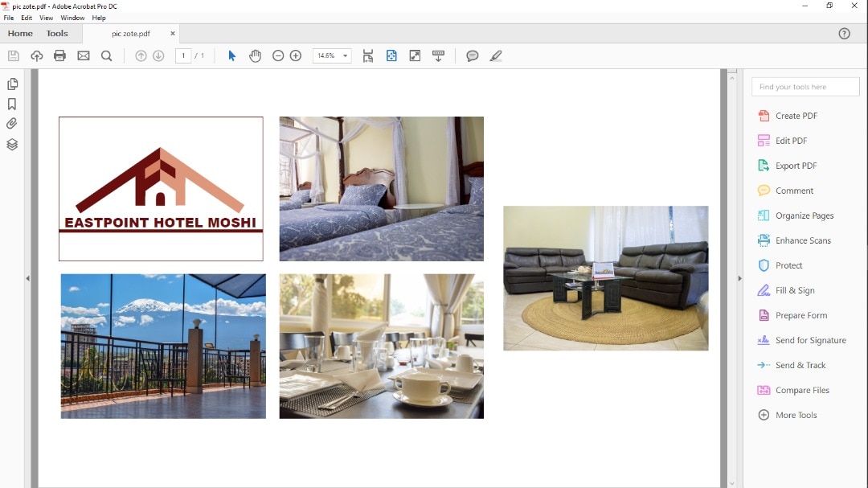Open the Edit PDF tool
The width and height of the screenshot is (868, 488).
[791, 140]
